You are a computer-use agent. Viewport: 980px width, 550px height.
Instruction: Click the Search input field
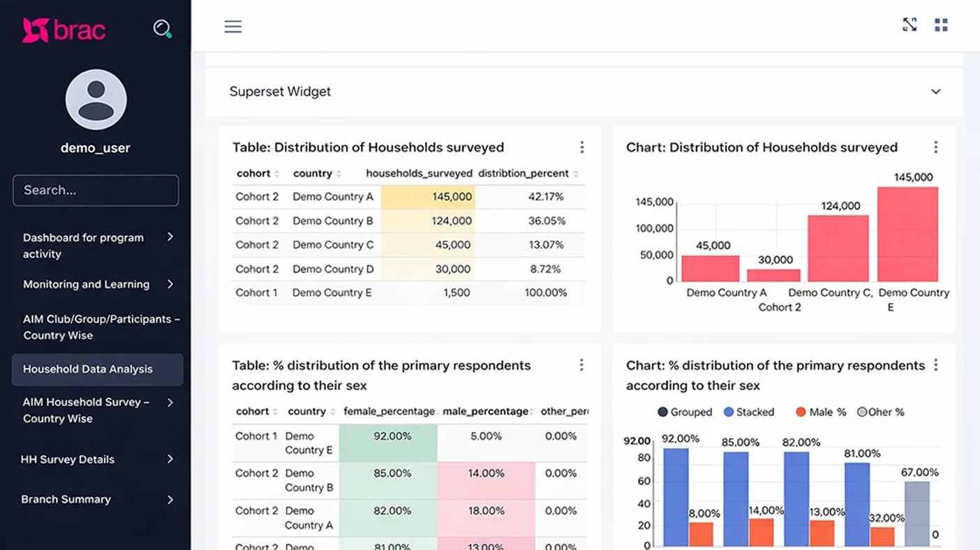(x=96, y=190)
